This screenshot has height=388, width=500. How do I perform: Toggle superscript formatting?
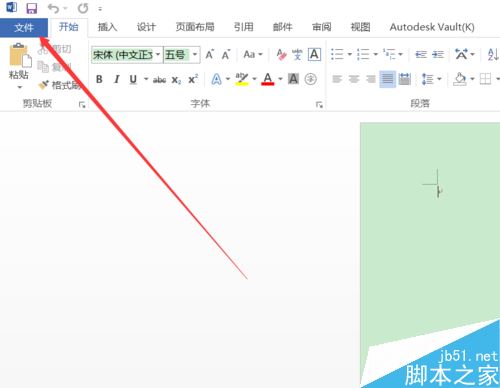[x=193, y=79]
